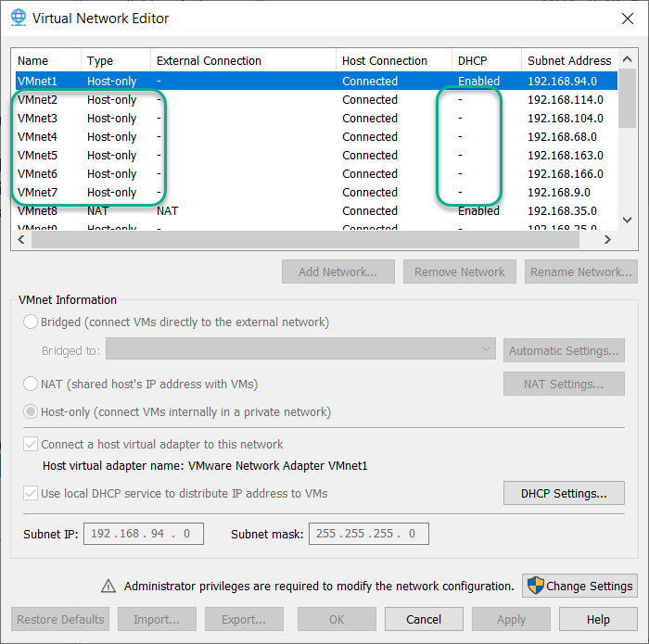Select the NAT radio button
This screenshot has width=649, height=644.
31,384
